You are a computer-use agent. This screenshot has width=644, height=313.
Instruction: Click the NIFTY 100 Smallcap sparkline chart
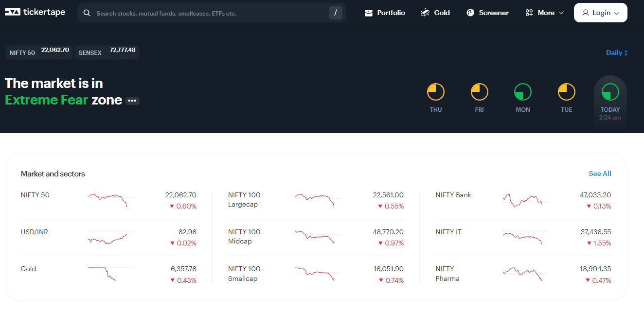tap(318, 274)
